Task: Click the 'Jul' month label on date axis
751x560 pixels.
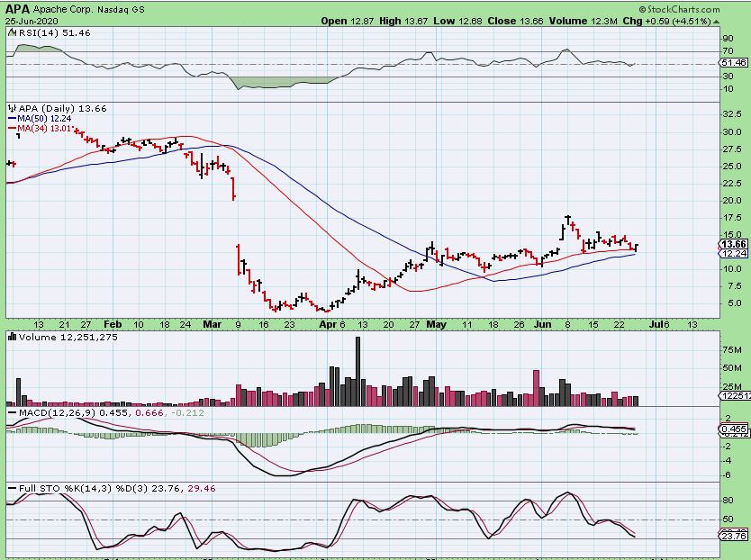Action: [655, 324]
